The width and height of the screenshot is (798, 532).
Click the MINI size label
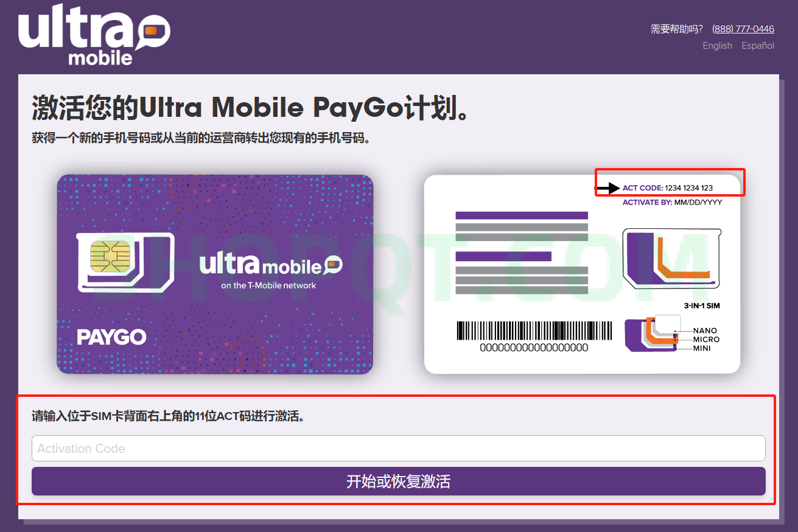[702, 348]
